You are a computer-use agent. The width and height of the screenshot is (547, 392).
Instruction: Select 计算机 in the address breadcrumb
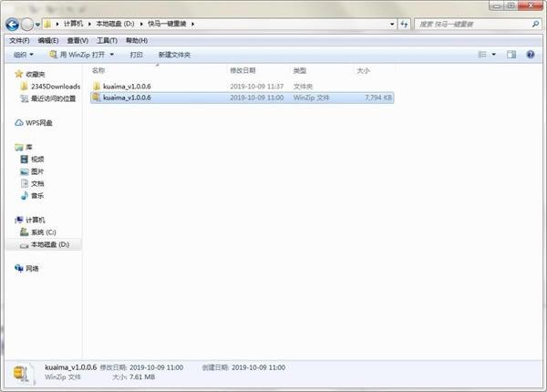pyautogui.click(x=73, y=24)
